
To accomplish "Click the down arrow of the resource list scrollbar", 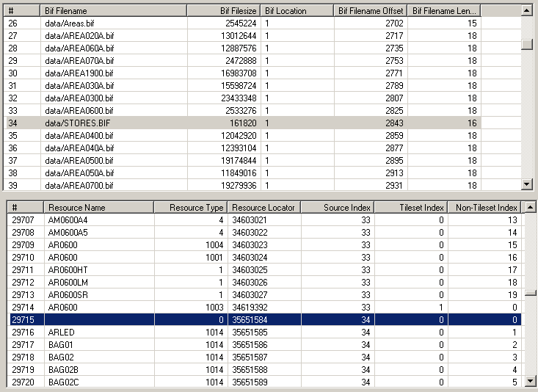I will (531, 380).
